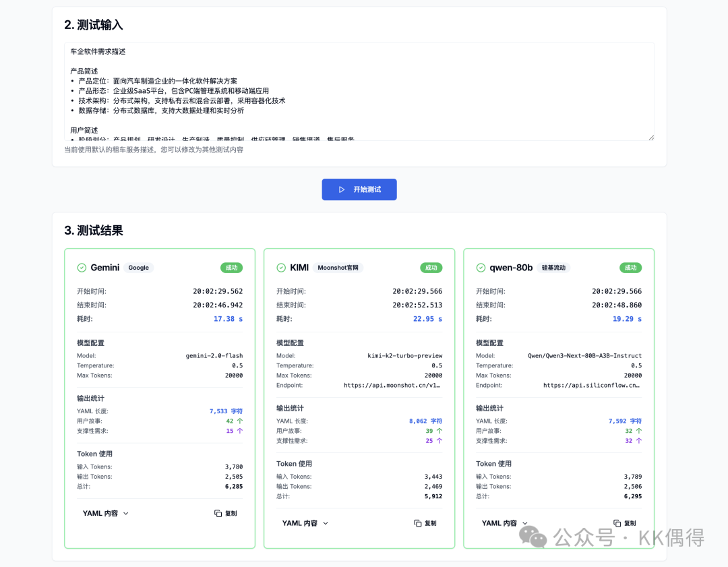Click the Moonshot官网 provider badge
728x567 pixels.
(338, 268)
